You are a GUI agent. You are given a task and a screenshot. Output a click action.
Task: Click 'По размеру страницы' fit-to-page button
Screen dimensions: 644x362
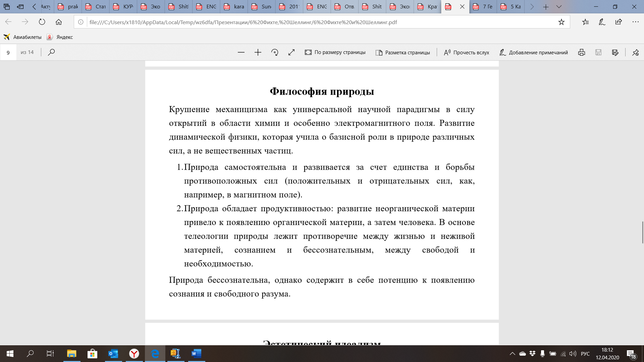click(335, 52)
